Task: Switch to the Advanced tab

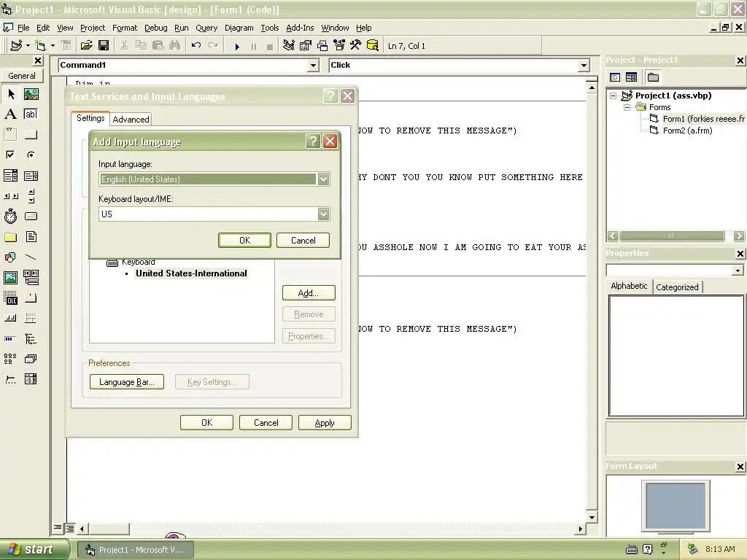Action: click(131, 119)
